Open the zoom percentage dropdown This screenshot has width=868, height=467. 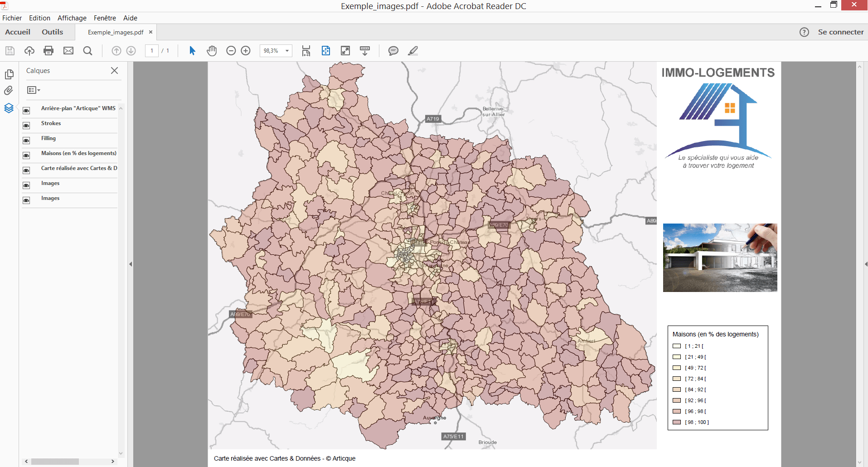(x=287, y=51)
